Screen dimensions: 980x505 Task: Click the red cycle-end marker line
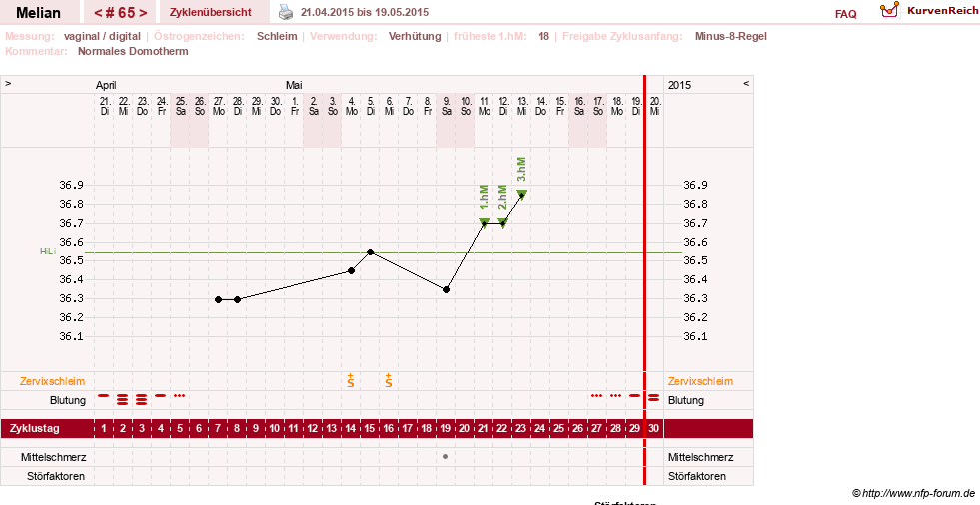pyautogui.click(x=645, y=279)
